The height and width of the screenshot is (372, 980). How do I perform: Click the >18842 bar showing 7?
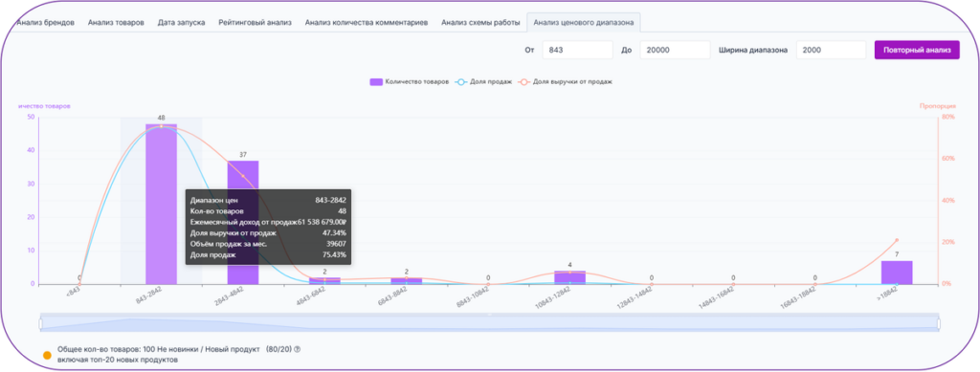[x=897, y=273]
